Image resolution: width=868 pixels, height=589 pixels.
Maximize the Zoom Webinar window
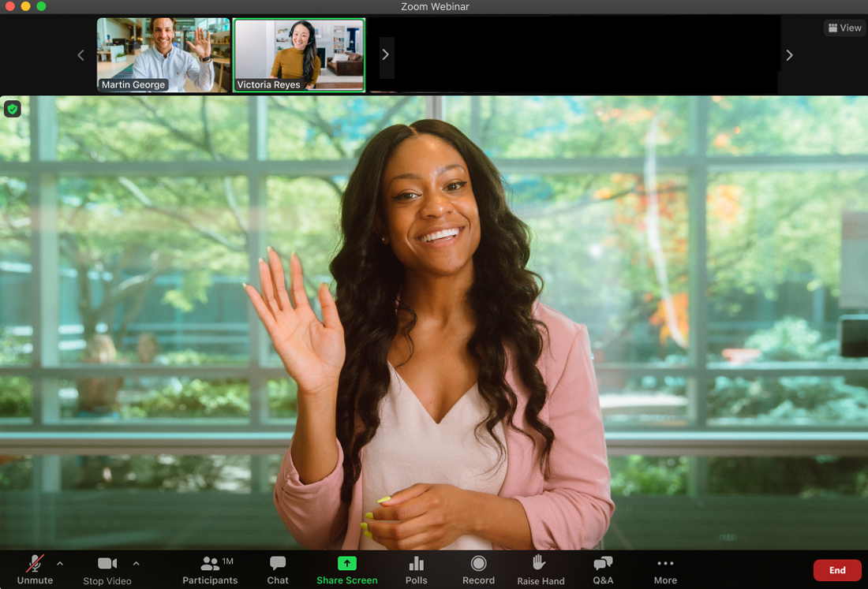pos(41,6)
